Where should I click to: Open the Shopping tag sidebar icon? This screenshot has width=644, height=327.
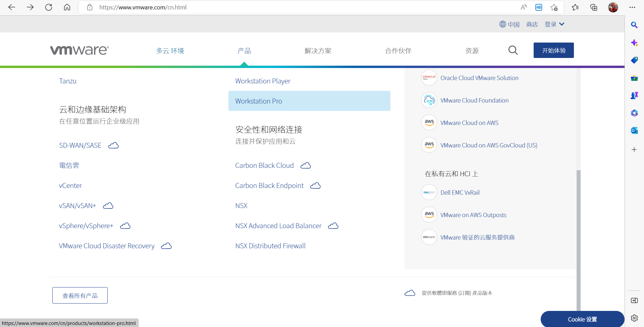(x=634, y=60)
